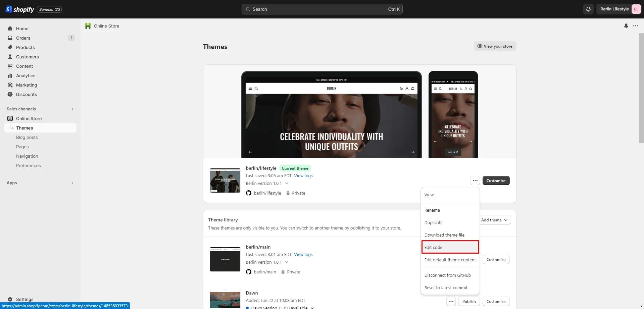644x309 pixels.
Task: Open Discounts in the left navigation
Action: point(26,94)
